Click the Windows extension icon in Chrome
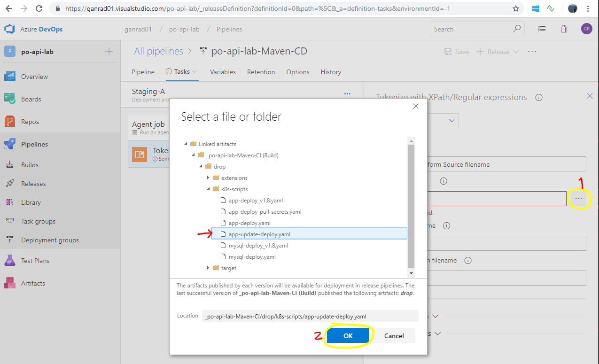This screenshot has width=599, height=364. pos(536,8)
